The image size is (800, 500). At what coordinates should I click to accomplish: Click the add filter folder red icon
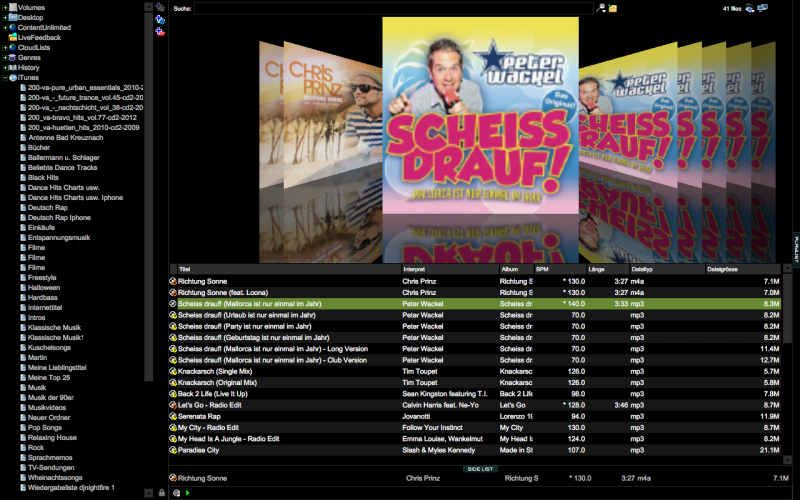(160, 31)
